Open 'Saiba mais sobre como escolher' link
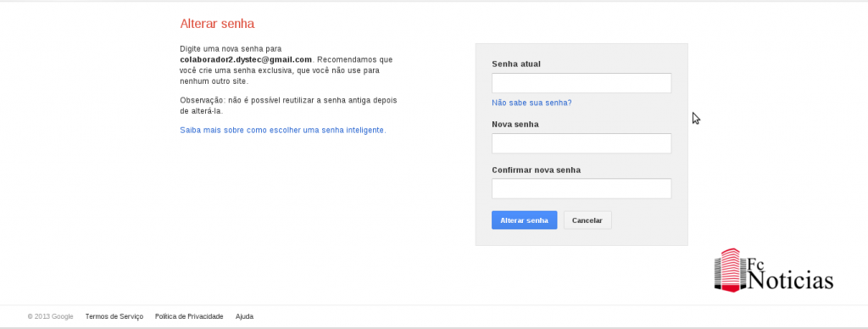This screenshot has height=329, width=868. [283, 131]
